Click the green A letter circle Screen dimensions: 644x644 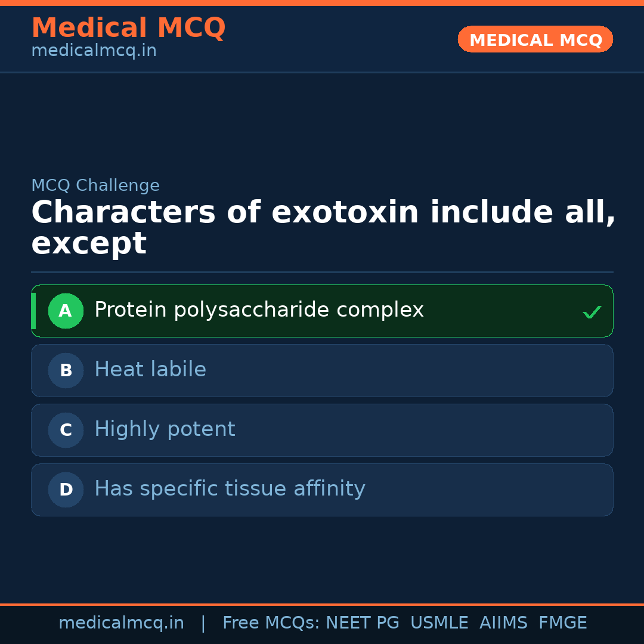(x=66, y=311)
